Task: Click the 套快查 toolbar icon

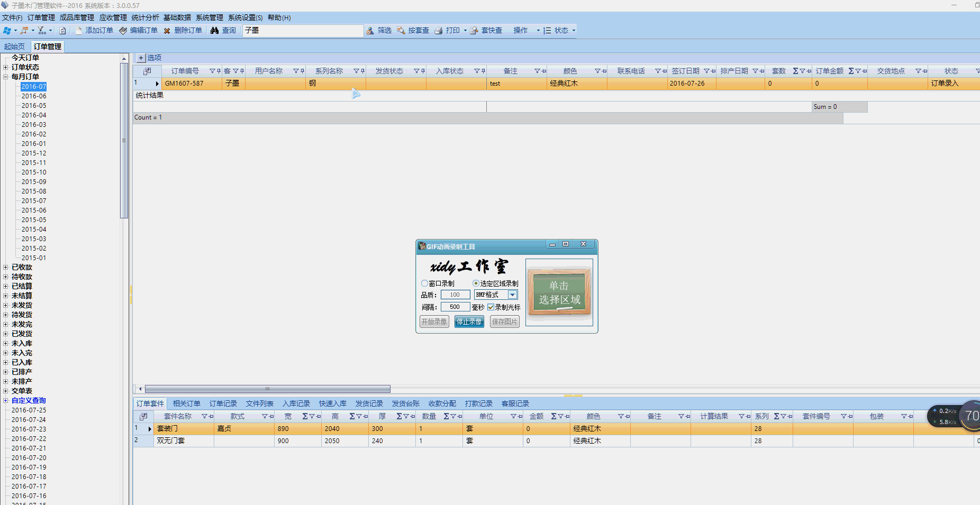Action: click(x=474, y=31)
